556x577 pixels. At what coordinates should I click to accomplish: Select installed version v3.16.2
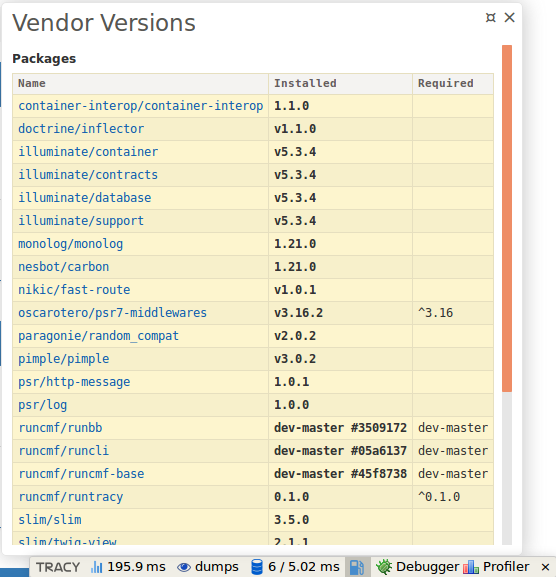[x=298, y=313]
